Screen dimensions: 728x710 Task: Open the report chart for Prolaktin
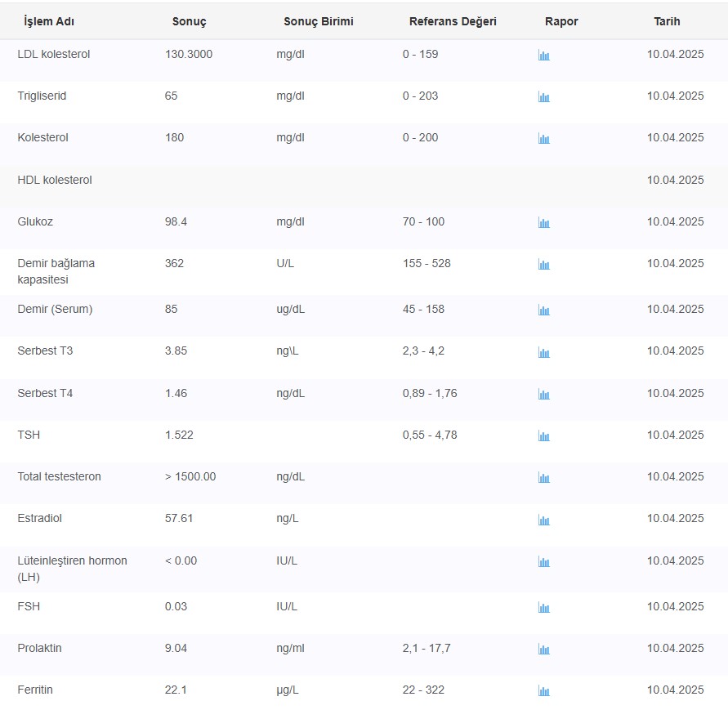pos(543,650)
